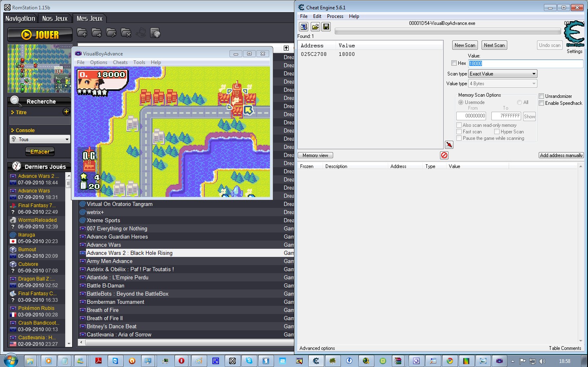Viewport: 588px width, 367px height.
Task: Click the volume speaker tray icon
Action: [x=542, y=361]
